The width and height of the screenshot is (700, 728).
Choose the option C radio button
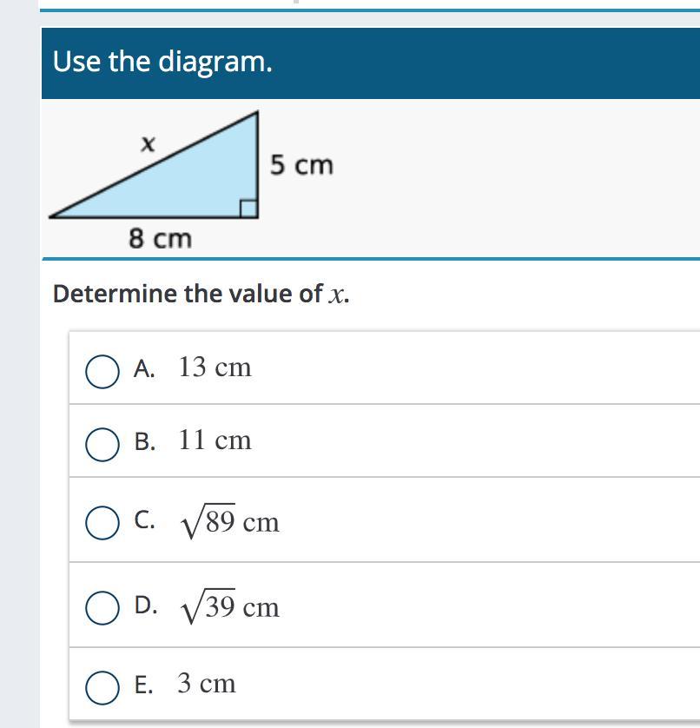pos(102,523)
